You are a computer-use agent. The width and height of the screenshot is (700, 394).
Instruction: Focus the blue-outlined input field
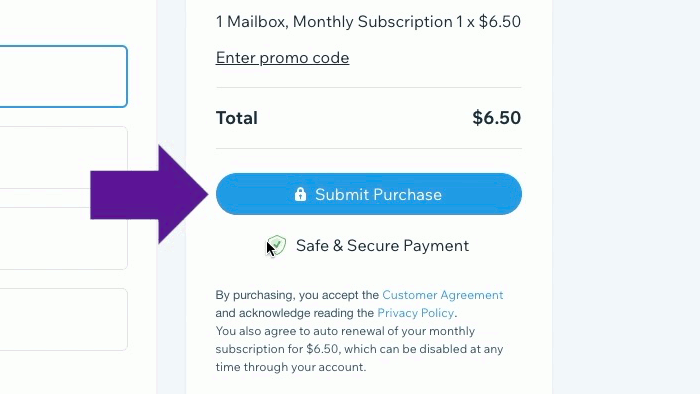[x=63, y=76]
